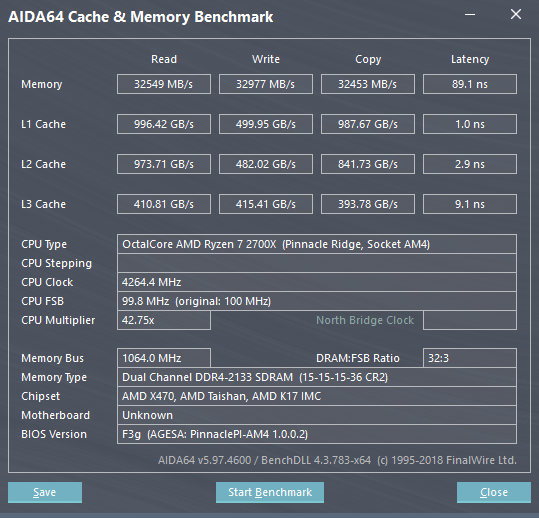This screenshot has width=539, height=518.
Task: Click the DRAM:FSB Ratio value 32:3
Action: [470, 358]
